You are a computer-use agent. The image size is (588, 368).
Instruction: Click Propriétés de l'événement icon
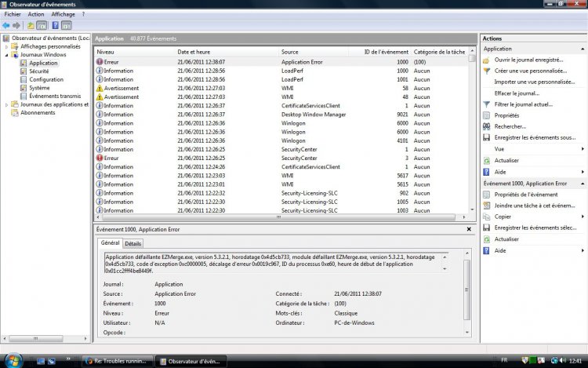click(486, 195)
